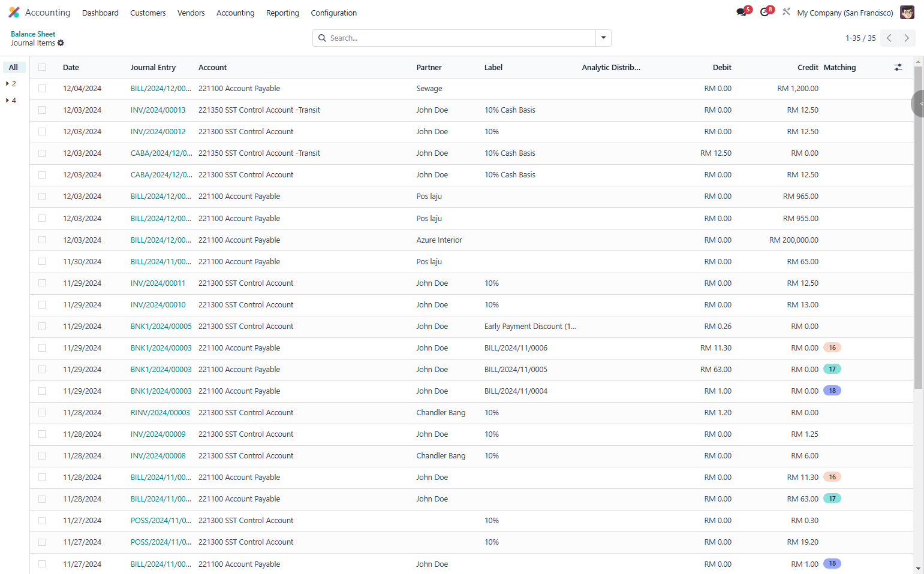
Task: Open the Accounting app home icon
Action: pyautogui.click(x=14, y=13)
